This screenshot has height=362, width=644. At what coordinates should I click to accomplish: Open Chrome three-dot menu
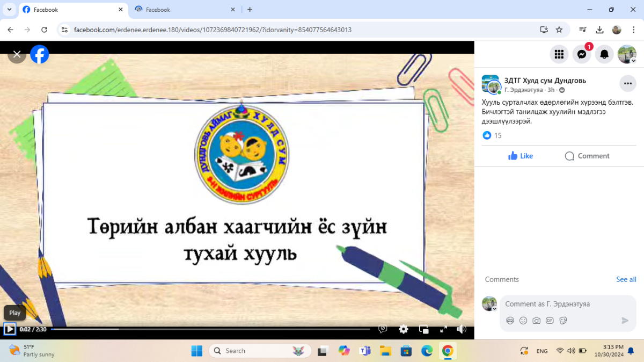tap(633, 30)
